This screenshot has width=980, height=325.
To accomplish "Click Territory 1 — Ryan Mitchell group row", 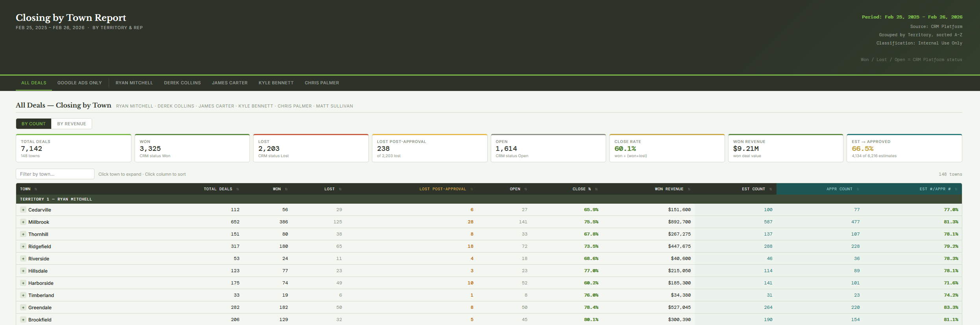I will coord(489,199).
